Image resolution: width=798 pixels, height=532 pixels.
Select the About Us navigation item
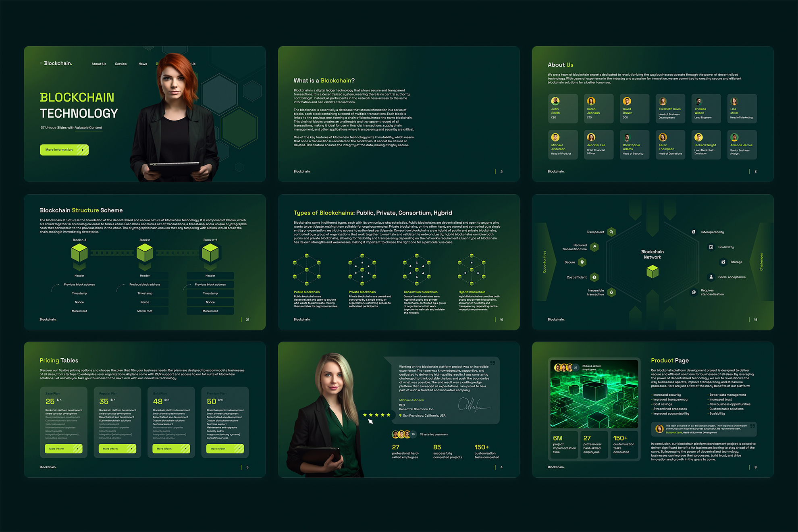click(99, 64)
